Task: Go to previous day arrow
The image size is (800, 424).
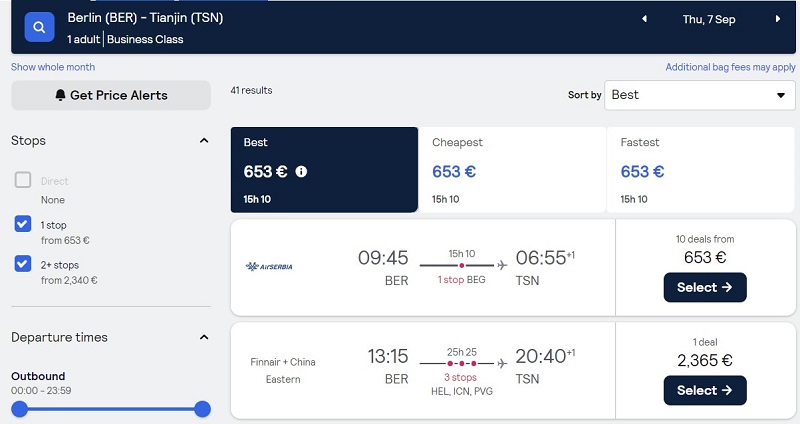Action: (644, 19)
